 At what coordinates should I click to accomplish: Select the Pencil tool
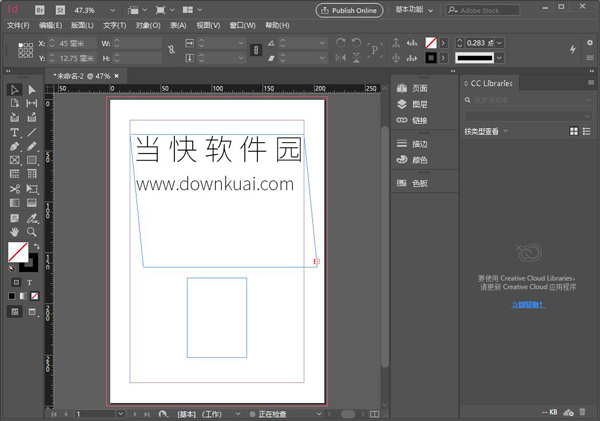click(x=32, y=146)
